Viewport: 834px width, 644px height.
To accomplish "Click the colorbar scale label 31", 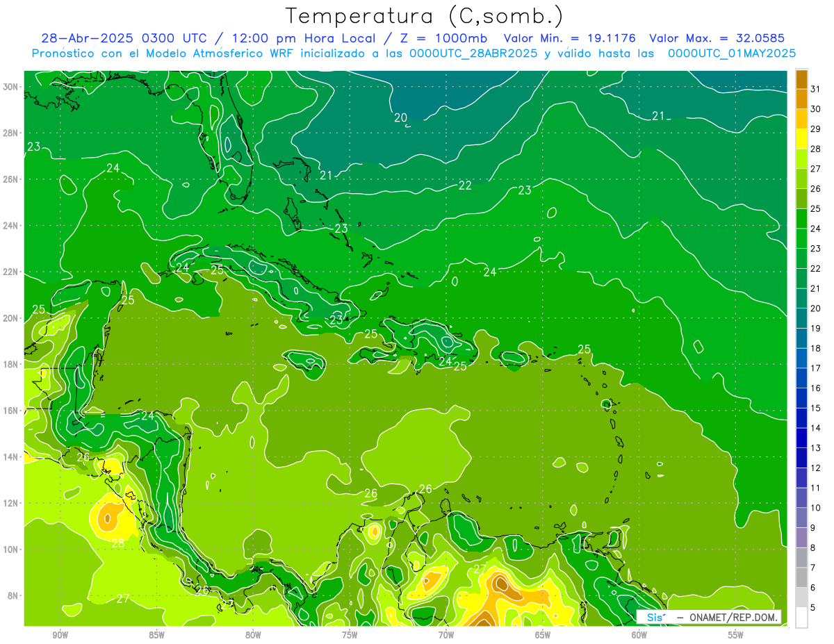I will point(815,89).
